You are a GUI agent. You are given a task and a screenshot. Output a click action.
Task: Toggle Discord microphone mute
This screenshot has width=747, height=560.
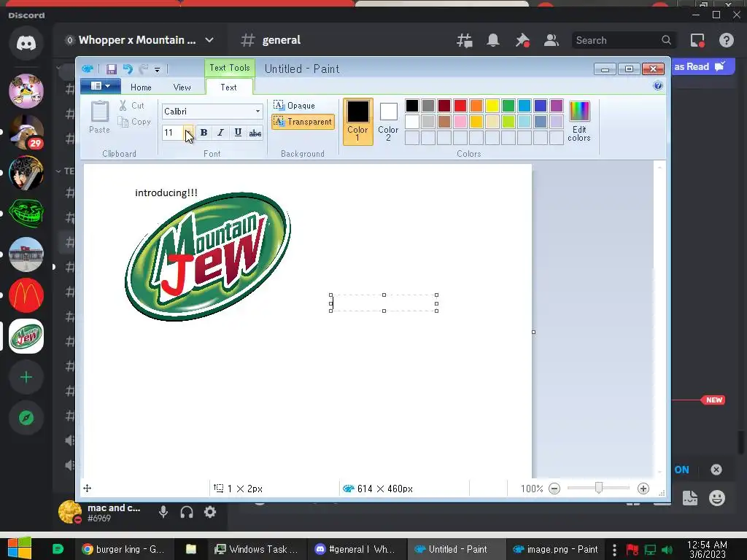[163, 512]
